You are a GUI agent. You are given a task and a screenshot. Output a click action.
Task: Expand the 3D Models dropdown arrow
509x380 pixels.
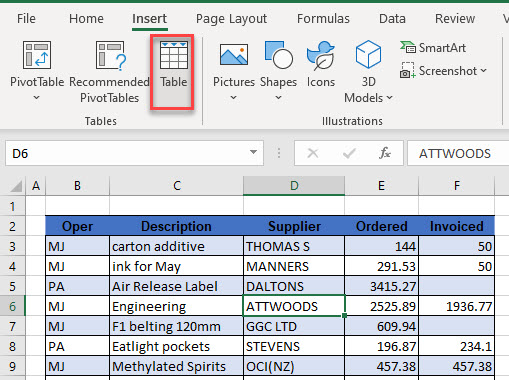click(x=389, y=98)
